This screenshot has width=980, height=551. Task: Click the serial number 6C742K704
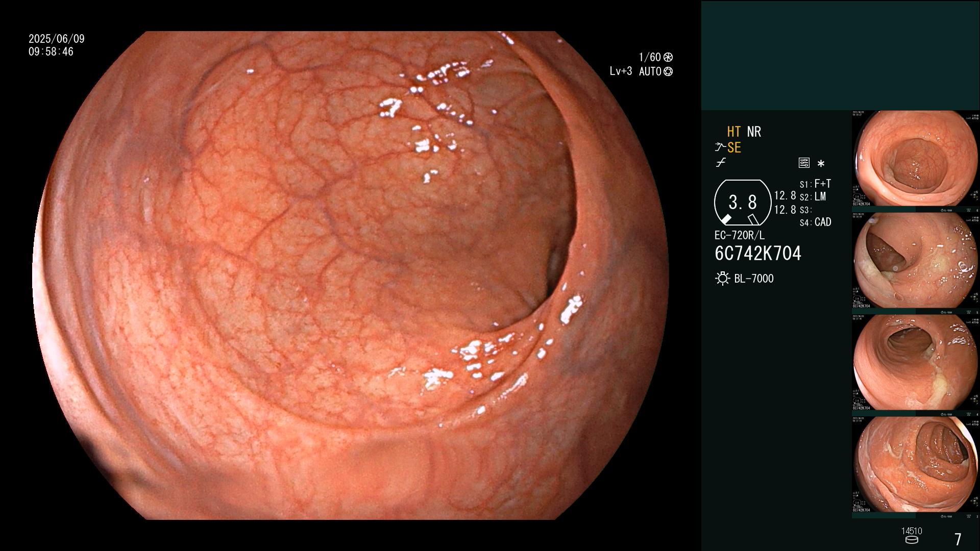tap(758, 254)
